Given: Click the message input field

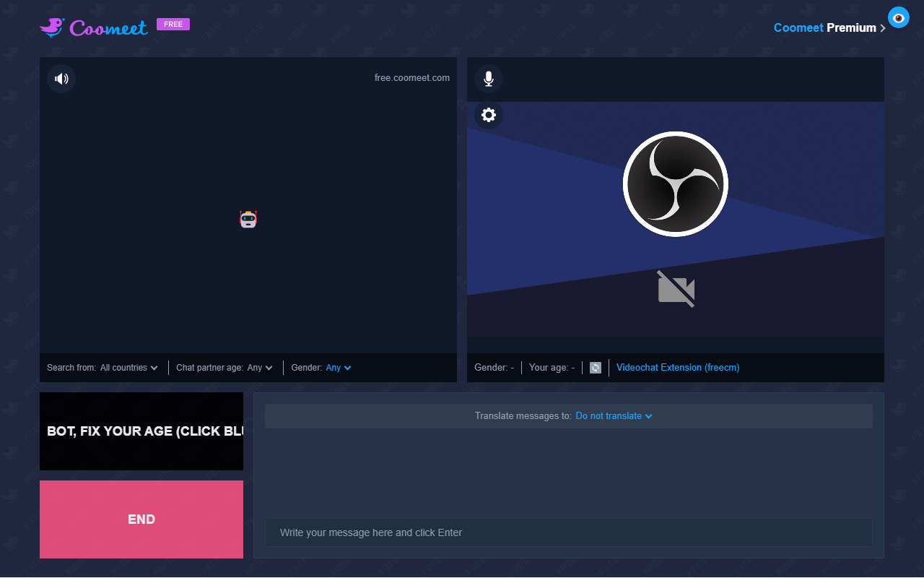Looking at the screenshot, I should pos(569,532).
